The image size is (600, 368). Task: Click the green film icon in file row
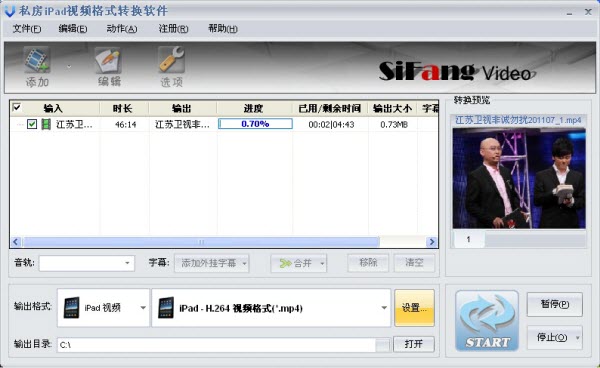46,124
